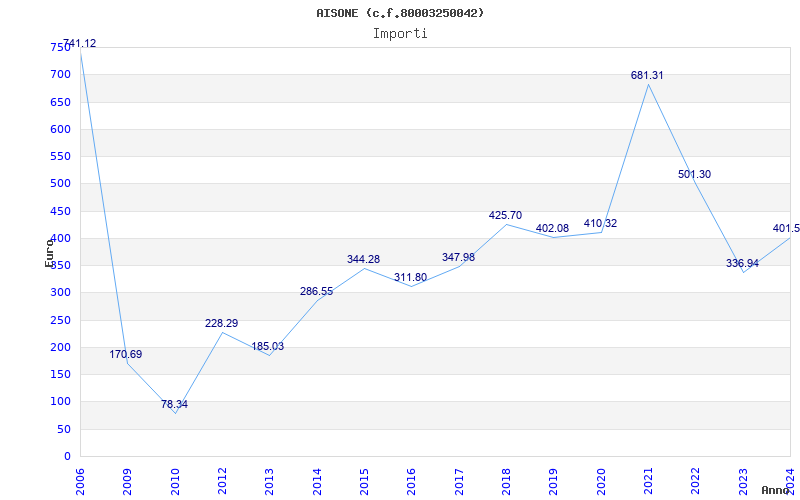The height and width of the screenshot is (500, 800).
Task: Click the 2023 x-axis year label
Action: (x=743, y=481)
